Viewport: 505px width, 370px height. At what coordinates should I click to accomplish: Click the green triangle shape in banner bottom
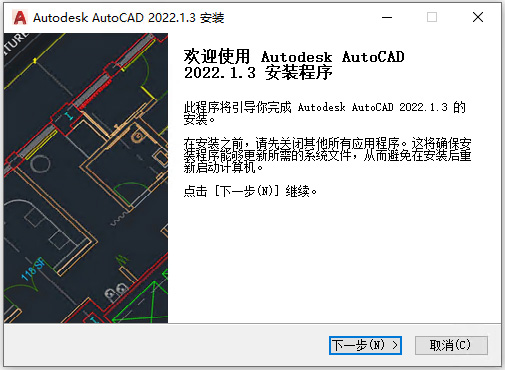pyautogui.click(x=140, y=303)
